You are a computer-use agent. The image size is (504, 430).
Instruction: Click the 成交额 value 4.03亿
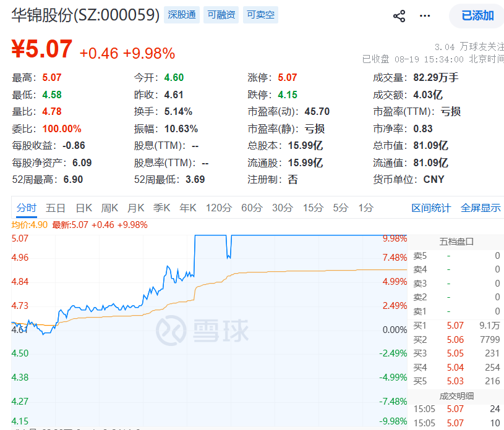coord(428,95)
